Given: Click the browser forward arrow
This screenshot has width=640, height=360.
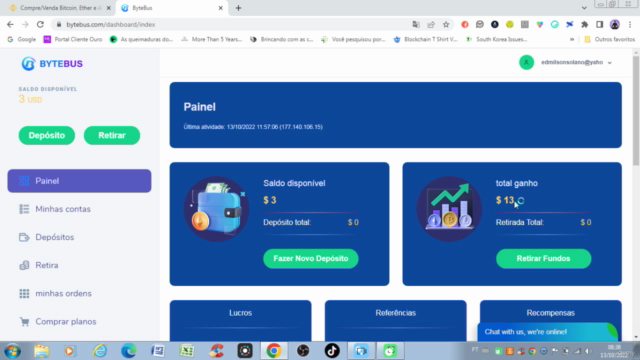Looking at the screenshot, I should pos(25,24).
